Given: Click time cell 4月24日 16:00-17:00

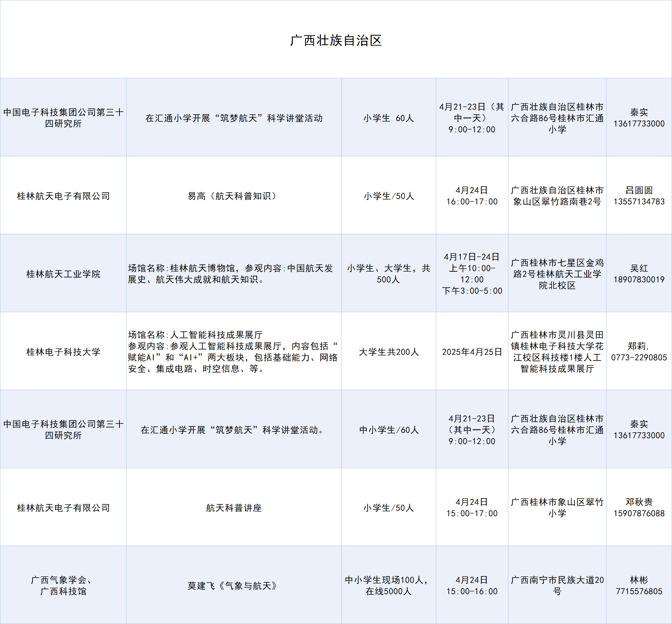Looking at the screenshot, I should [x=472, y=195].
